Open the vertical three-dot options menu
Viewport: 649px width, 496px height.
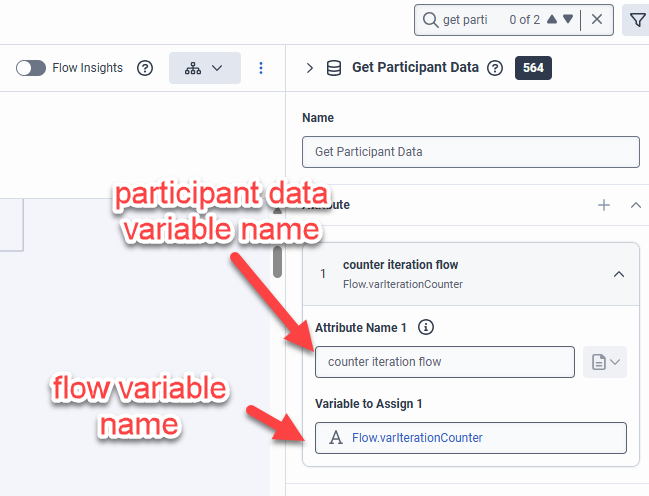pyautogui.click(x=261, y=68)
